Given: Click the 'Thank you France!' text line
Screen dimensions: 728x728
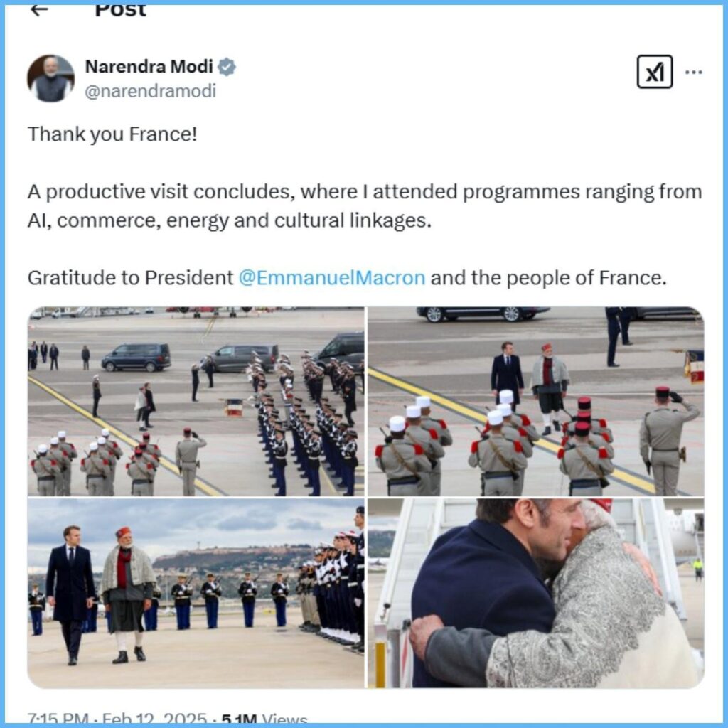Looking at the screenshot, I should point(112,134).
